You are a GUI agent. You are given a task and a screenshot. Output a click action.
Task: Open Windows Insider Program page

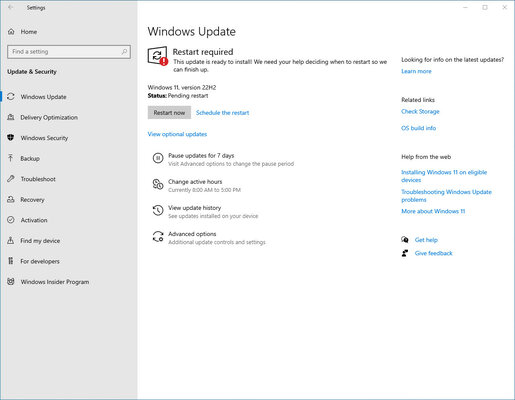(x=55, y=282)
